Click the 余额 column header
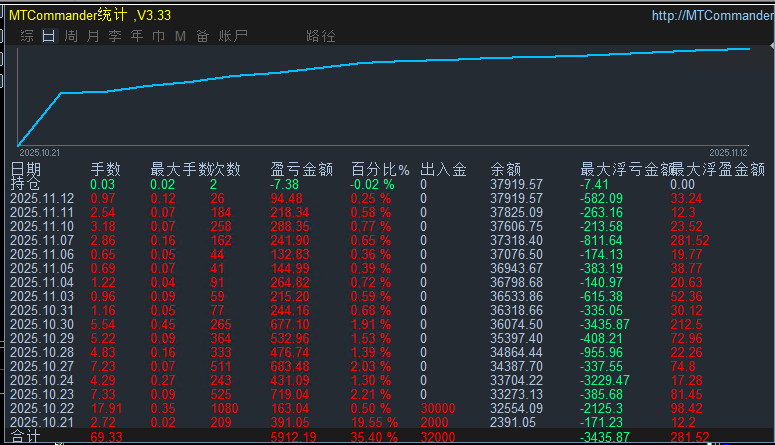The width and height of the screenshot is (775, 445). pos(506,170)
